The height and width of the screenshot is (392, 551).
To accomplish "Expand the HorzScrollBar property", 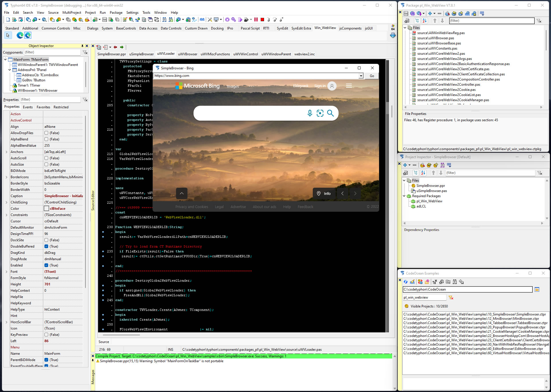I will pyautogui.click(x=6, y=322).
